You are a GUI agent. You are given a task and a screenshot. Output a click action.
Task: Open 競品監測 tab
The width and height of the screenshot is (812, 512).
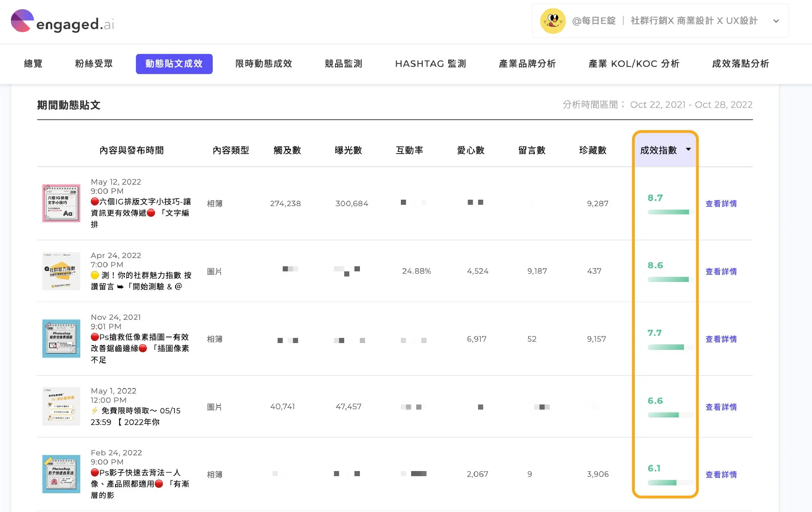[344, 63]
